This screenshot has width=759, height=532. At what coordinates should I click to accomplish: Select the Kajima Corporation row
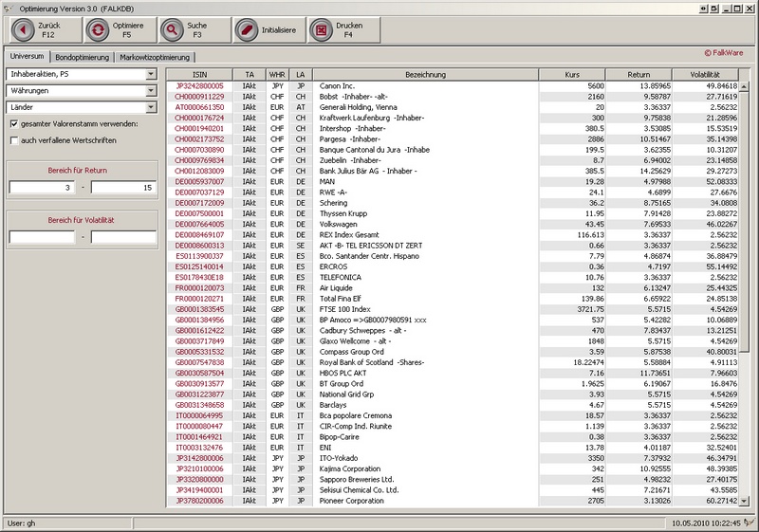(x=453, y=469)
